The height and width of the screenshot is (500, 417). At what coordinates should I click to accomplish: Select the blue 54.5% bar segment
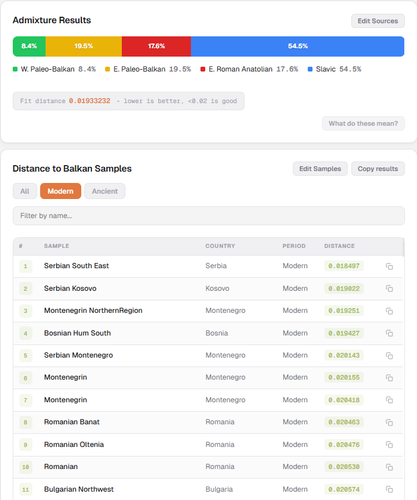(x=298, y=46)
